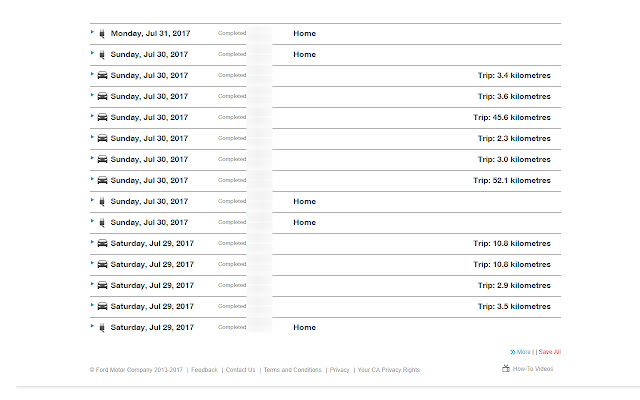Click the car icon on the 52.1 kilometres trip
The width and height of the screenshot is (640, 400).
[x=102, y=180]
